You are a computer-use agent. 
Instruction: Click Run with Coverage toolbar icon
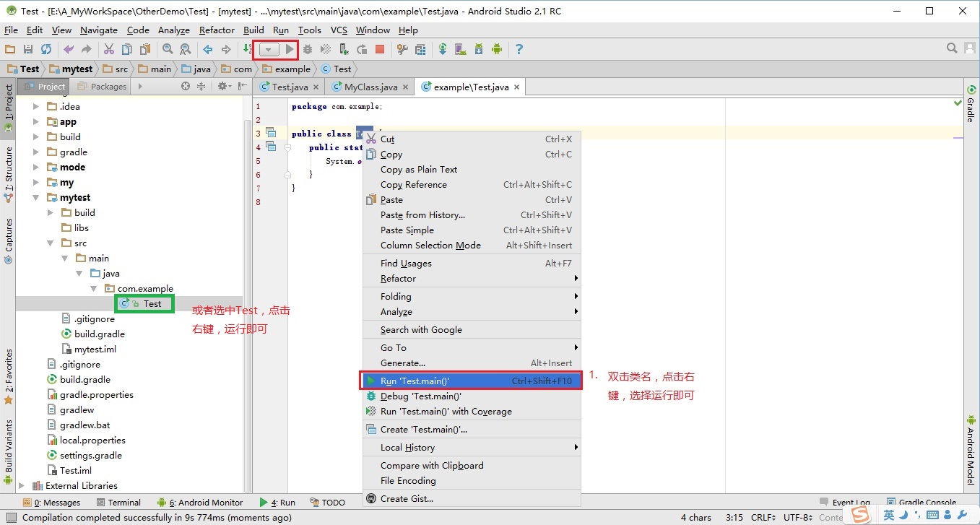coord(326,49)
